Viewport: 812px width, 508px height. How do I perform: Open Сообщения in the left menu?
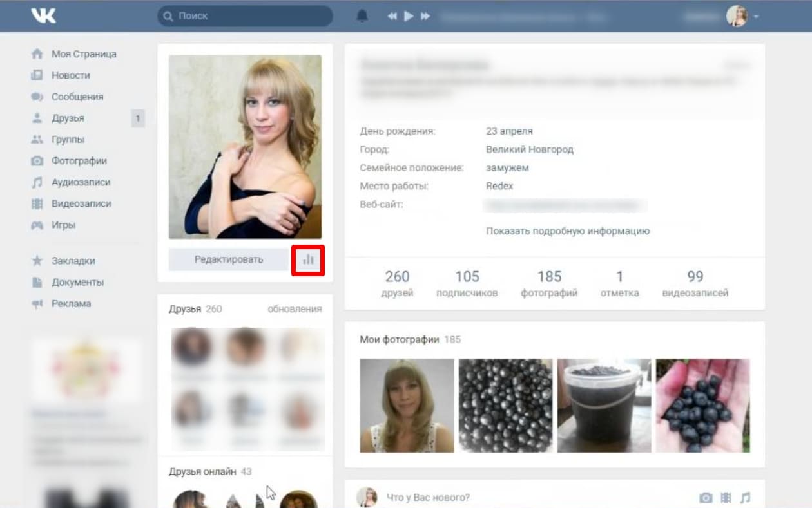[77, 97]
